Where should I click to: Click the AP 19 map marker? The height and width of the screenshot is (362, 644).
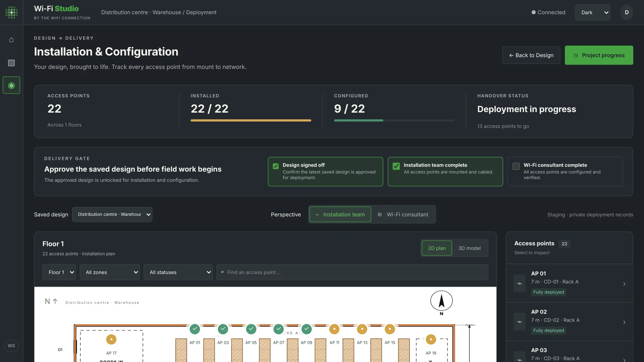[x=431, y=339]
